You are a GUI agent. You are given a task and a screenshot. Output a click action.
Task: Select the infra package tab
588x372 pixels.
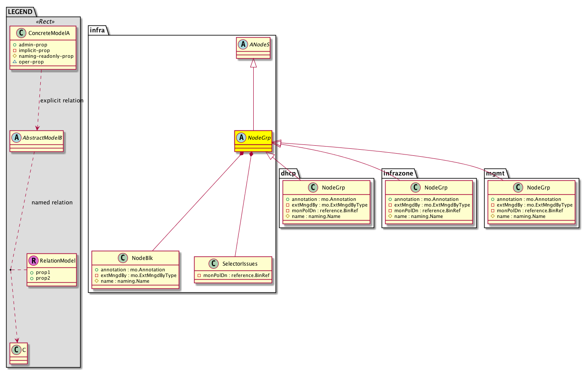[96, 30]
